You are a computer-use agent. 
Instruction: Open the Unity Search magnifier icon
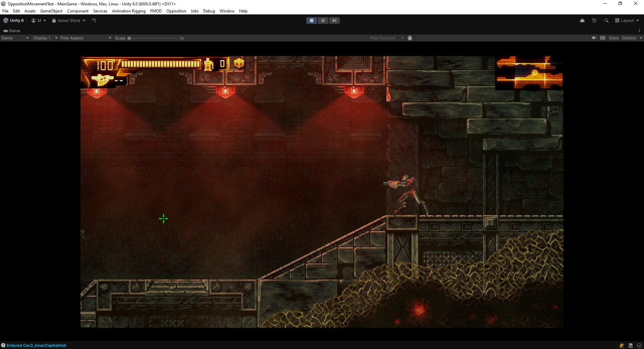(606, 20)
